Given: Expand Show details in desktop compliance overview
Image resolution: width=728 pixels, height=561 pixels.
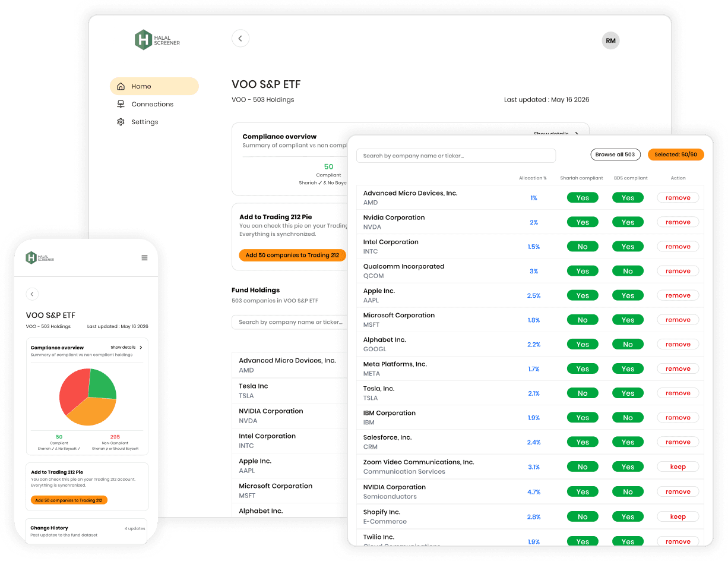Looking at the screenshot, I should click(556, 134).
